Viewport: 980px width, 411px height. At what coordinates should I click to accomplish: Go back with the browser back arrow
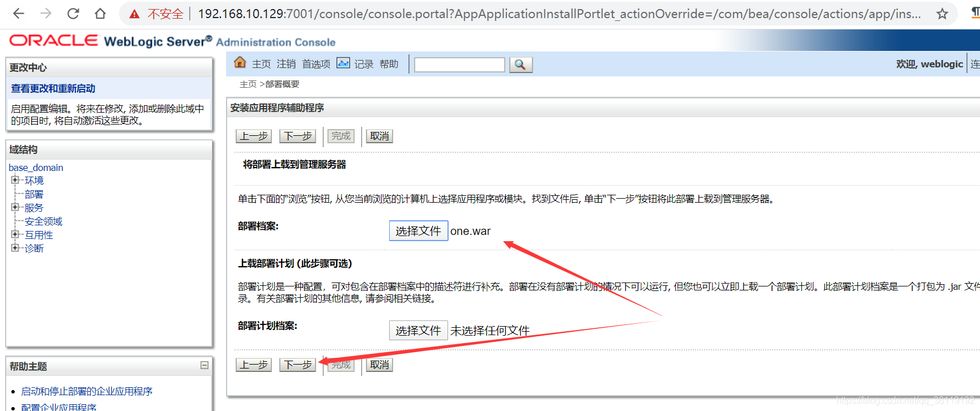(19, 14)
